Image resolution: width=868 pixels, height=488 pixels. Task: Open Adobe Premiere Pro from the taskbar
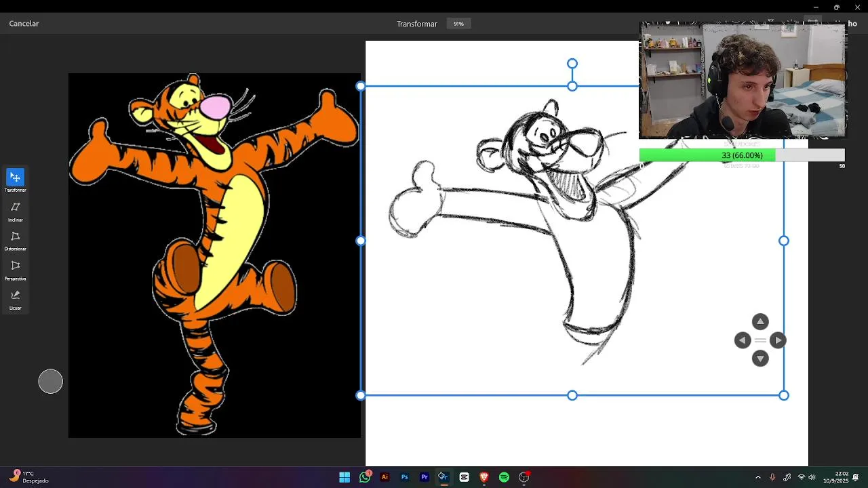coord(425,477)
